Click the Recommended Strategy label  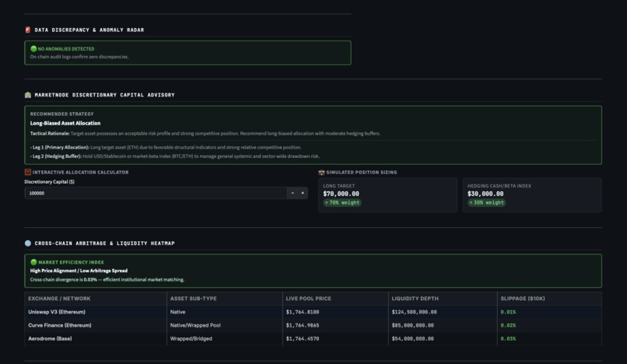[x=61, y=114]
